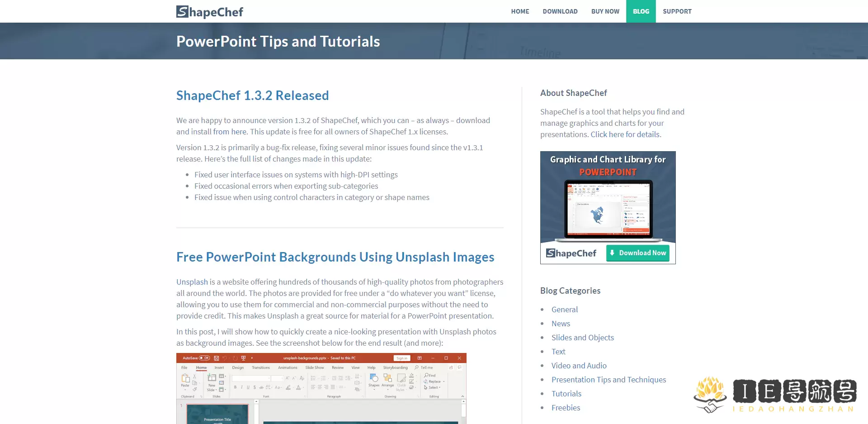Open the font name combo box
The height and width of the screenshot is (424, 868).
(251, 378)
